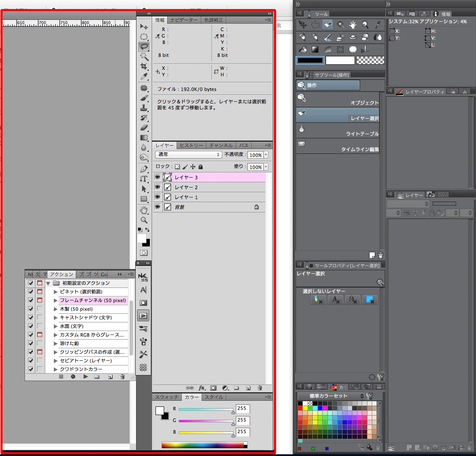This screenshot has width=476, height=456.
Task: Open layer style fx menu
Action: (x=201, y=388)
